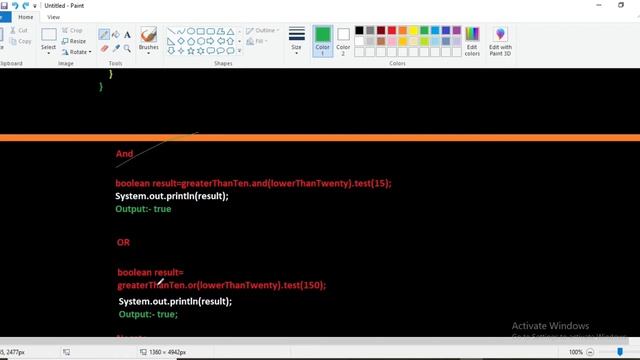Click the zoom slider thumb
This screenshot has height=360, width=640.
(x=620, y=351)
